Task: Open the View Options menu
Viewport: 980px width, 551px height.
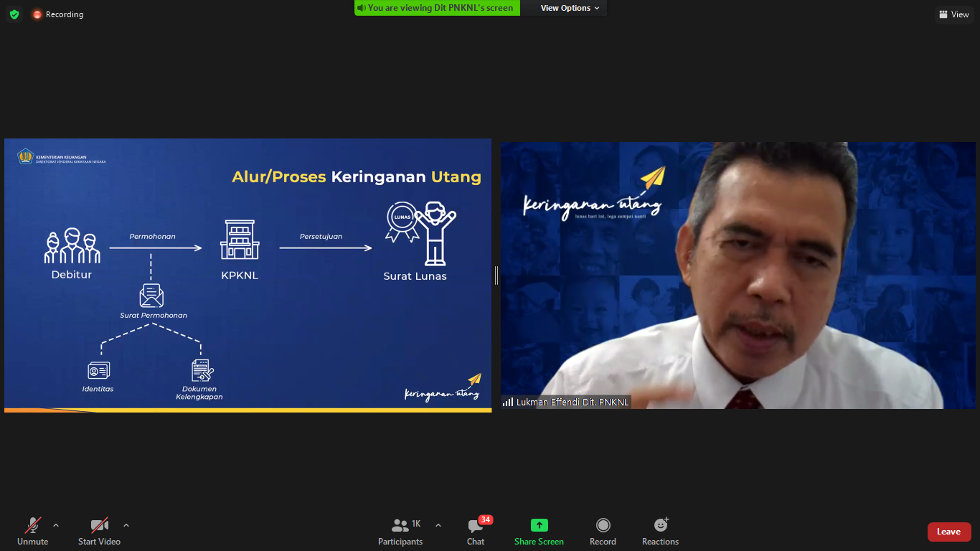Action: [x=570, y=8]
